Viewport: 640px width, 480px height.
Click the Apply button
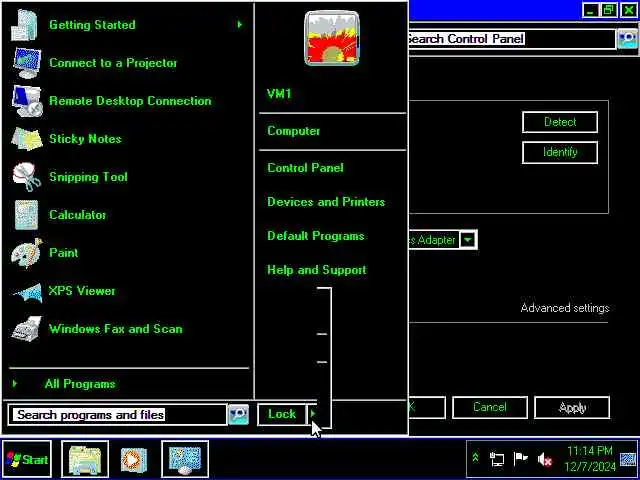pos(572,407)
